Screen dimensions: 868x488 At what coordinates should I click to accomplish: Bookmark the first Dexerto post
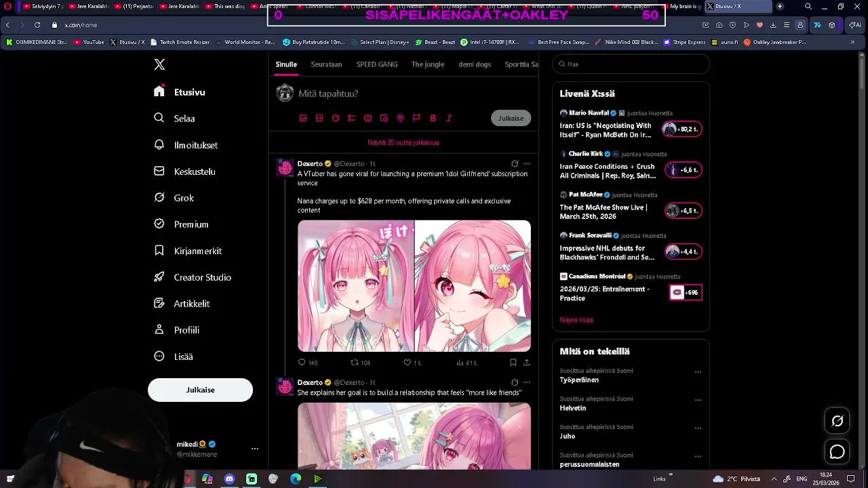(x=513, y=363)
